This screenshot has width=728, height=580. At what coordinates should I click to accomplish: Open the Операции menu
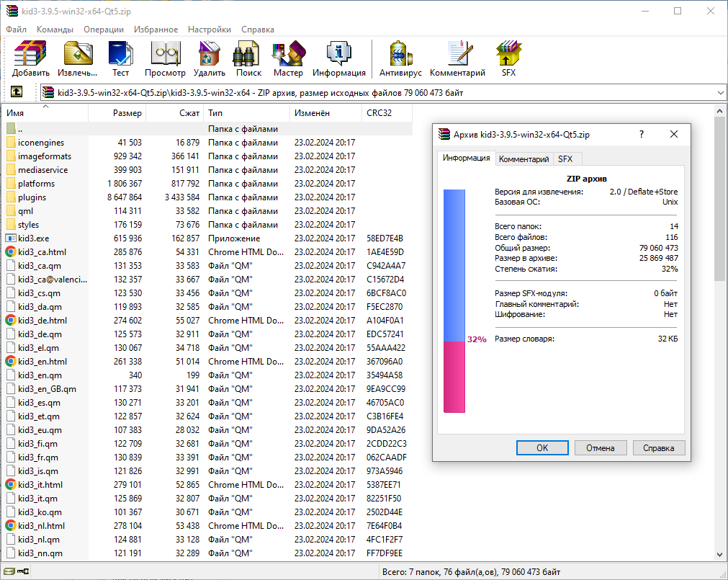tap(103, 30)
